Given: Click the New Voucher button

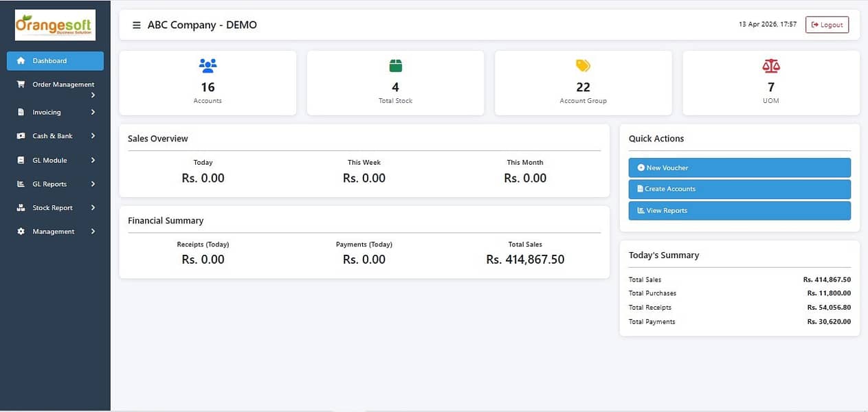Looking at the screenshot, I should tap(739, 168).
